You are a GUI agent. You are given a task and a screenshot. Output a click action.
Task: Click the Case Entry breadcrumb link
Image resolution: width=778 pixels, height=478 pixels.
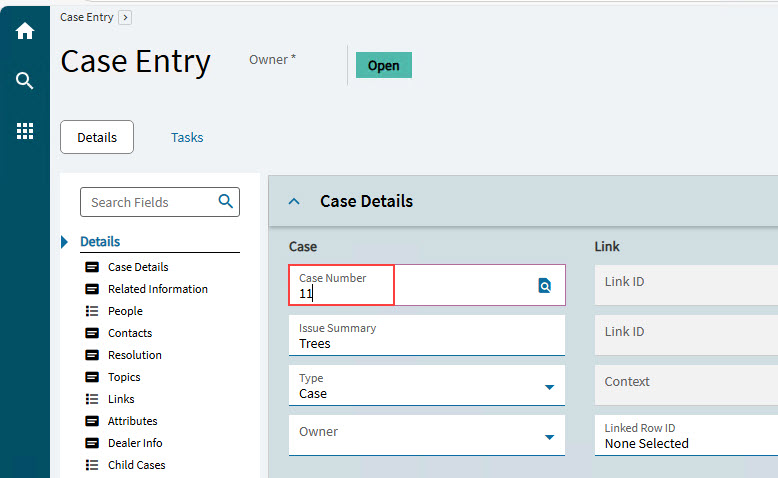click(x=87, y=17)
